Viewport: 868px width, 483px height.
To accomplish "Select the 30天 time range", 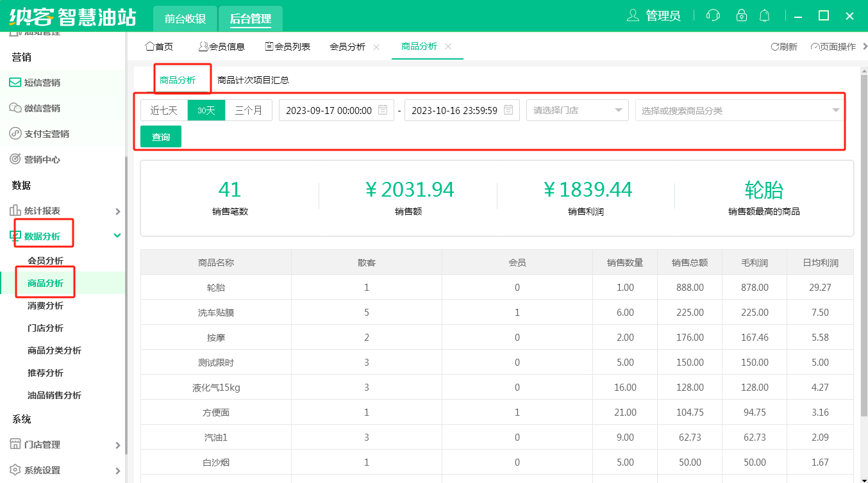I will (x=206, y=110).
